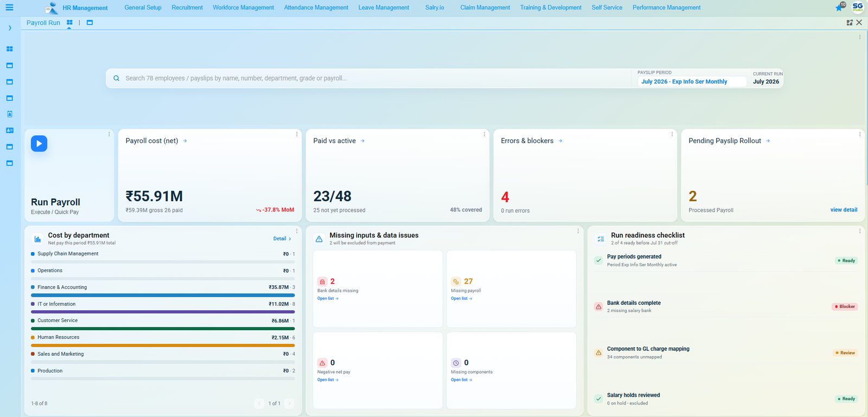Viewport: 868px width, 417px height.
Task: Select the ID badge sidebar icon
Action: (x=9, y=114)
